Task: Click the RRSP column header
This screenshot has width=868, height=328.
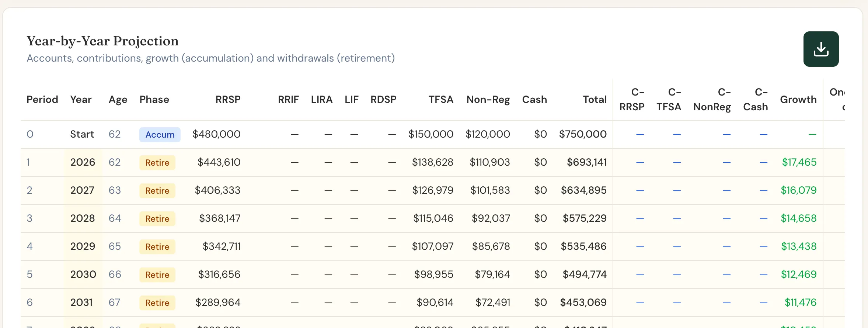Action: coord(228,100)
